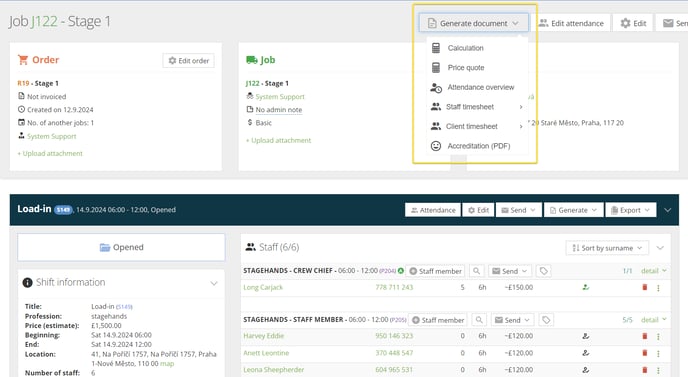Click the shopping cart Order icon
The width and height of the screenshot is (688, 377).
[23, 60]
